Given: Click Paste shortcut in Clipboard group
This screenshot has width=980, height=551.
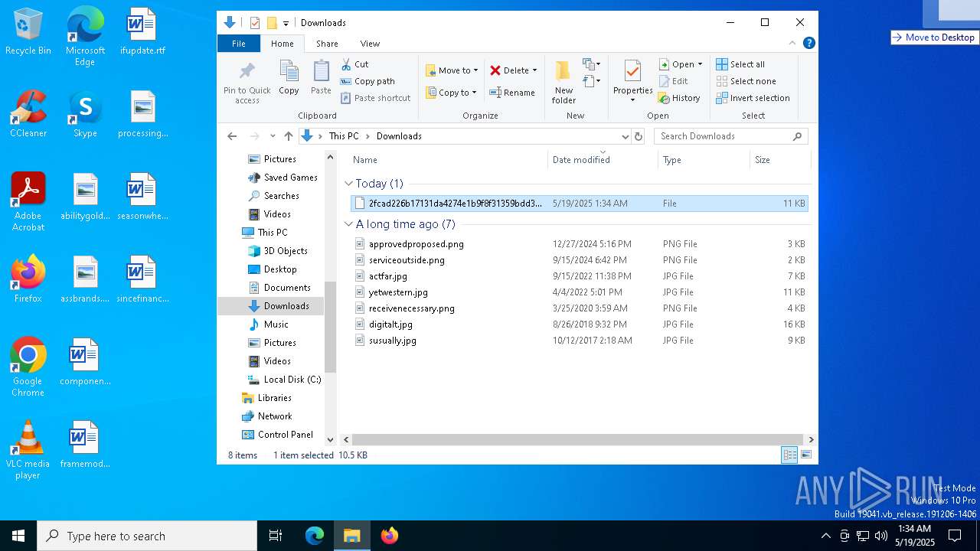Looking at the screenshot, I should click(x=375, y=98).
